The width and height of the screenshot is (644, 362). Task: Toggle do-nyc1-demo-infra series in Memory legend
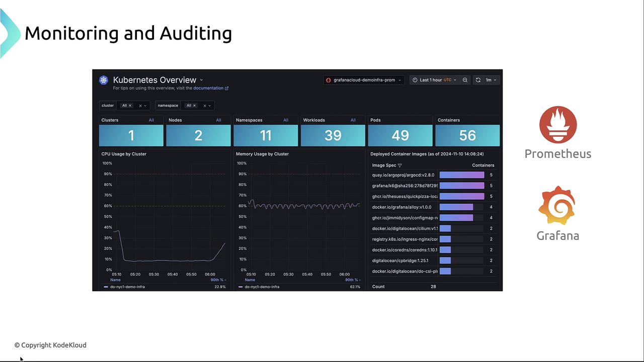point(262,287)
